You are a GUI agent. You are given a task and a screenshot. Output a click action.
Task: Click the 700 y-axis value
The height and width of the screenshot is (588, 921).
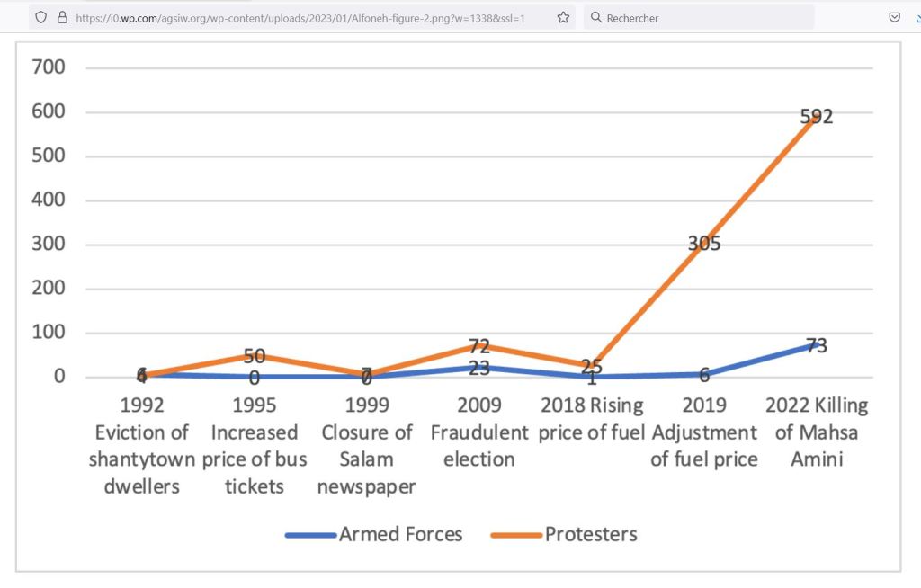[49, 67]
